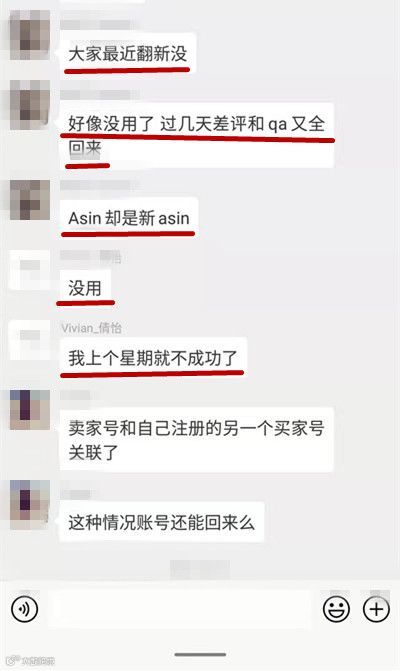Screen dimensions: 400x671
Task: Select the '没用' message bubble
Action: pos(85,288)
